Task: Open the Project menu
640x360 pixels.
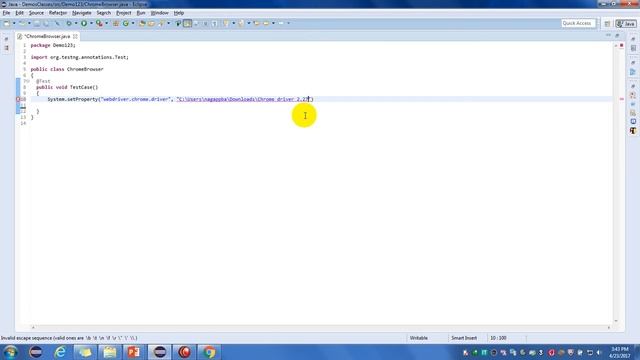Action: [x=124, y=13]
